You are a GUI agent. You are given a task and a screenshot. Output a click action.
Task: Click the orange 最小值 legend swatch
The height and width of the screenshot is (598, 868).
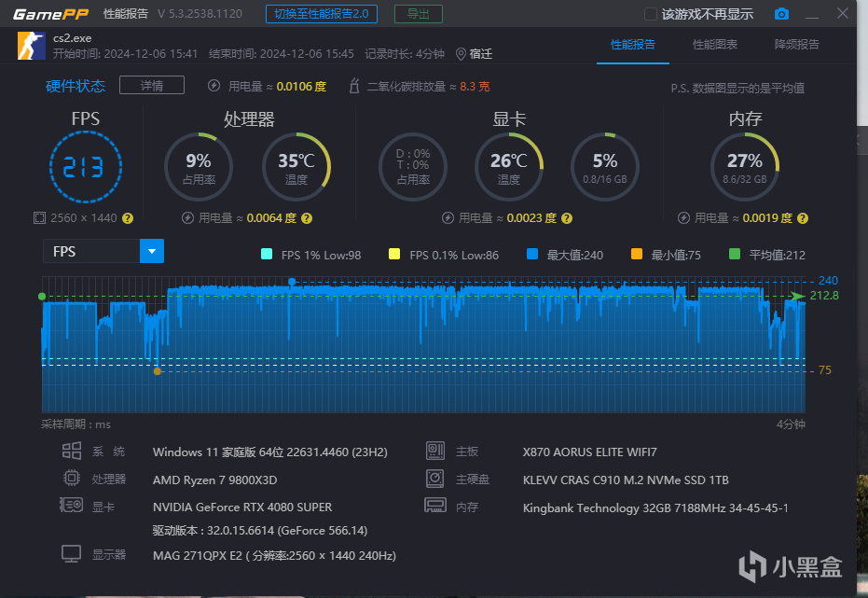(637, 254)
